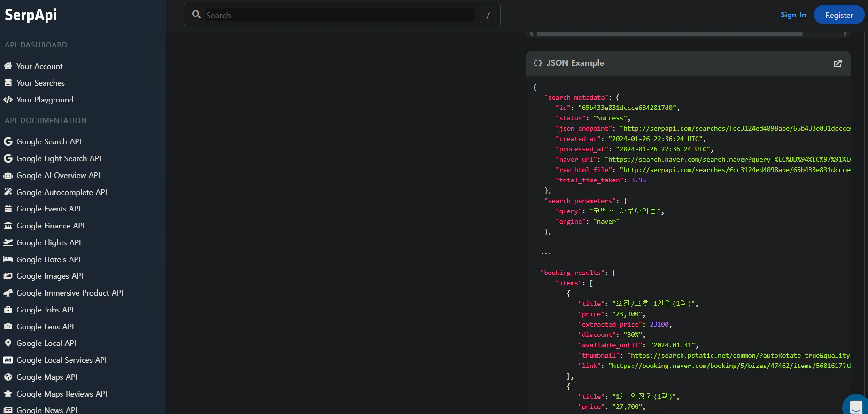Open Google Immersive Product API docs
The height and width of the screenshot is (414, 868).
pyautogui.click(x=70, y=293)
